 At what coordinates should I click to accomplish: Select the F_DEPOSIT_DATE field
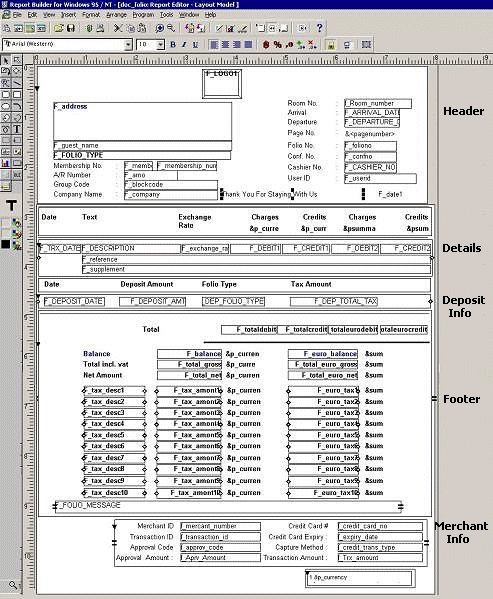(74, 301)
